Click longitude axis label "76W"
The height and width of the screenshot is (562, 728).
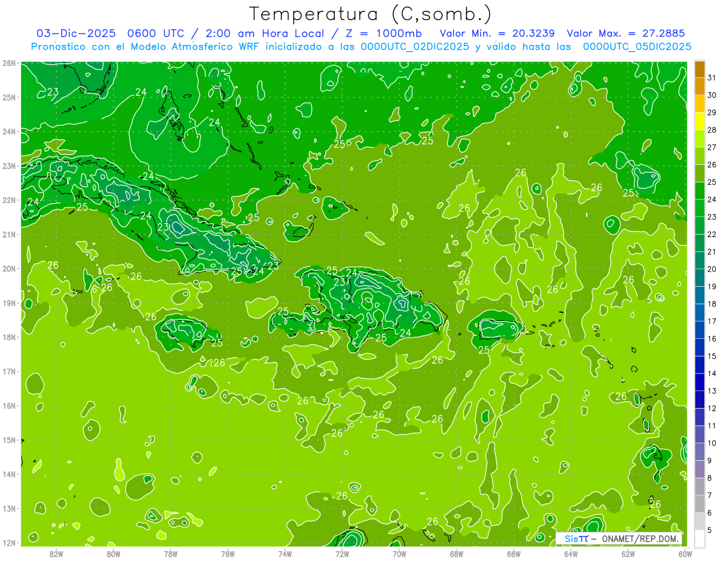pos(227,554)
